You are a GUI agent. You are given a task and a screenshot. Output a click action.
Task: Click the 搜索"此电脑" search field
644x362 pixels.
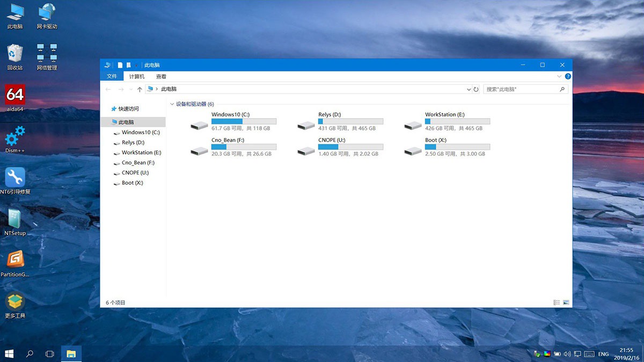(x=521, y=89)
